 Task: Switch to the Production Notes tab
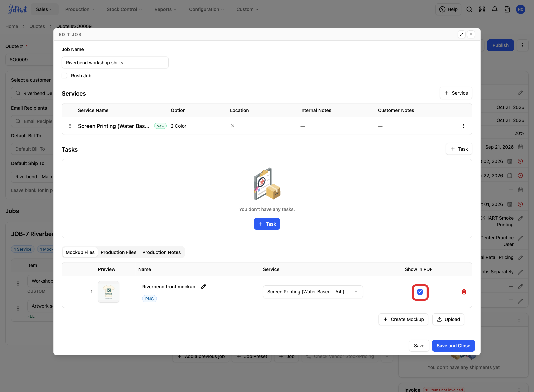point(162,252)
